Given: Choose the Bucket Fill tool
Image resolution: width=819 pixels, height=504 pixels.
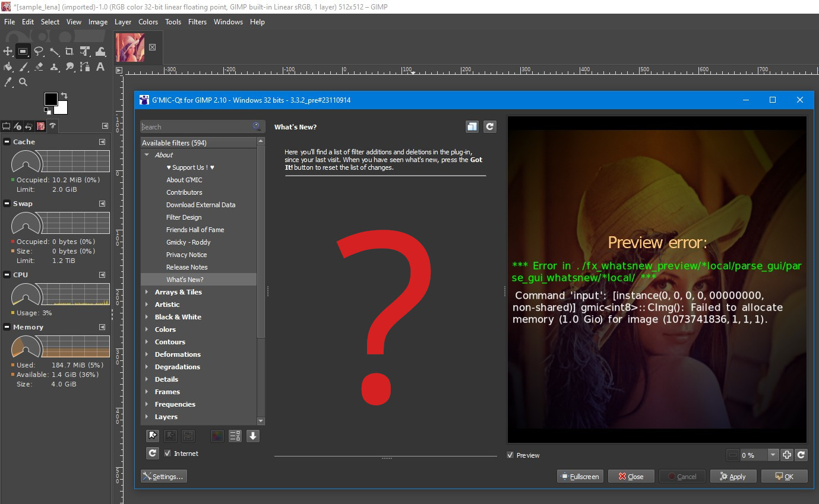Looking at the screenshot, I should (8, 67).
